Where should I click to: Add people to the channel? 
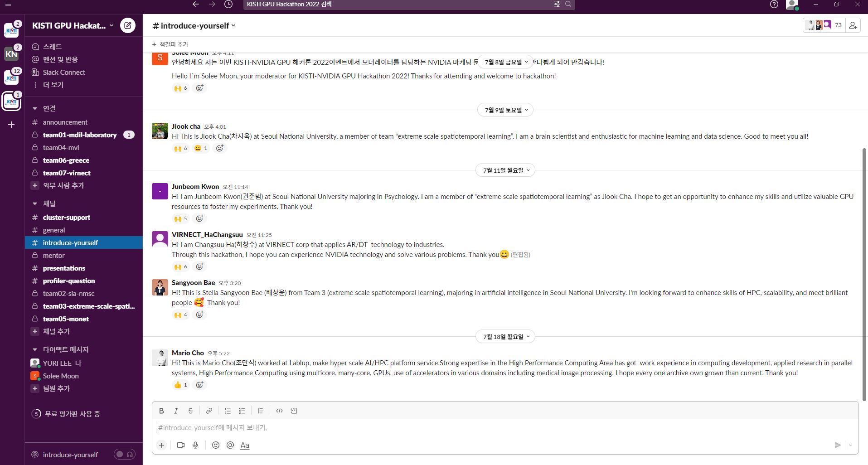tap(853, 25)
